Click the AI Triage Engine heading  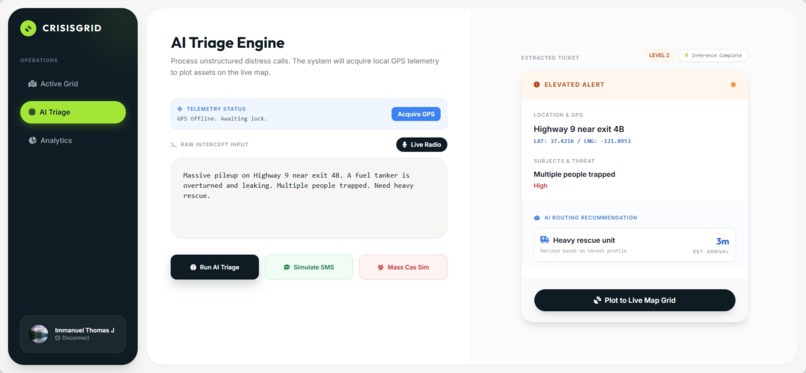tap(227, 43)
